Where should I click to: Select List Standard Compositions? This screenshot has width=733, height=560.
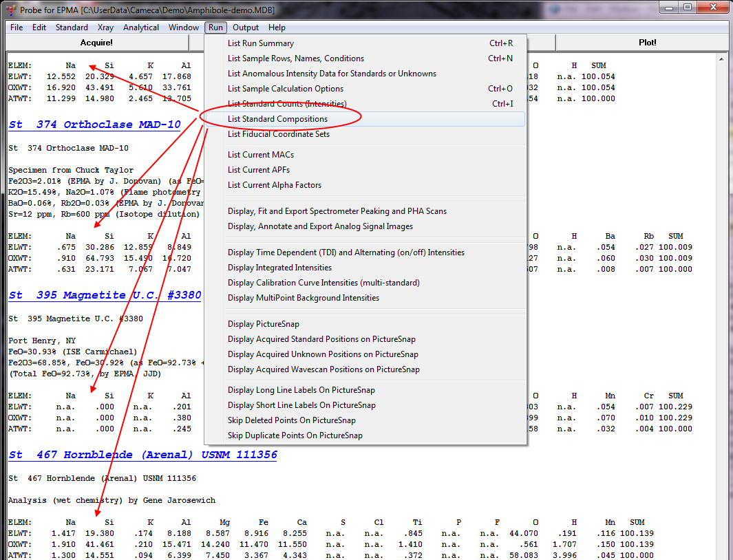click(x=277, y=119)
